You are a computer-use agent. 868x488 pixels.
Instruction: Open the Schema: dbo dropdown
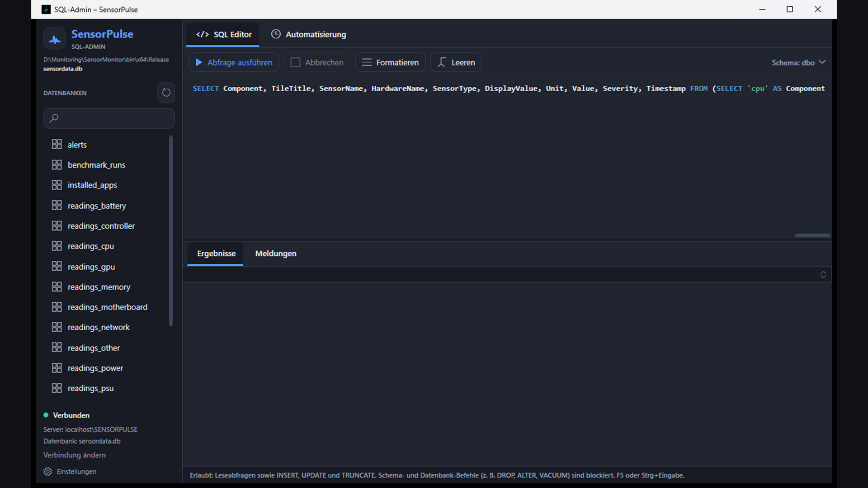pyautogui.click(x=798, y=62)
